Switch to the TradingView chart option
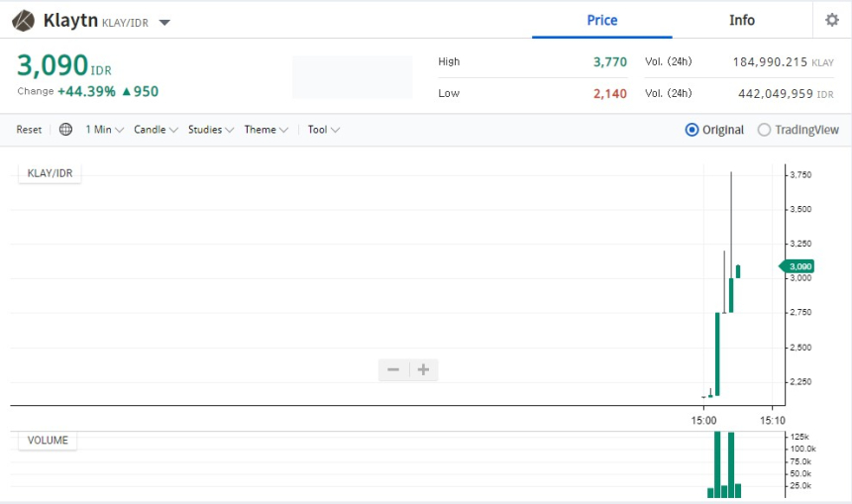This screenshot has width=852, height=504. click(x=764, y=130)
